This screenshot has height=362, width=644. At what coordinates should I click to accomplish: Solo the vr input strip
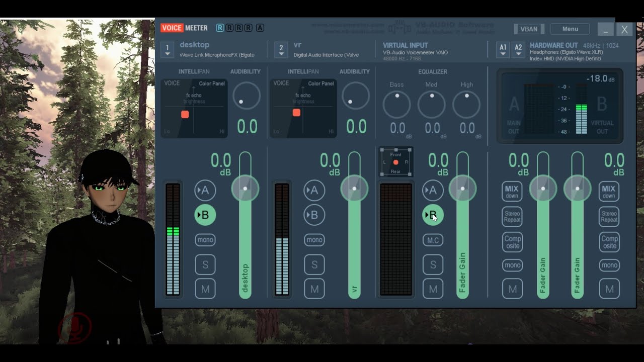(314, 264)
